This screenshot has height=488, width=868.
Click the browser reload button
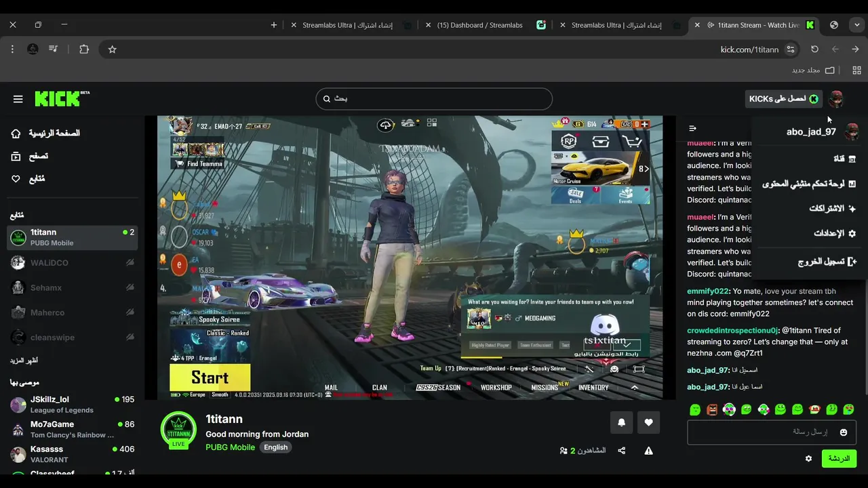(x=814, y=49)
